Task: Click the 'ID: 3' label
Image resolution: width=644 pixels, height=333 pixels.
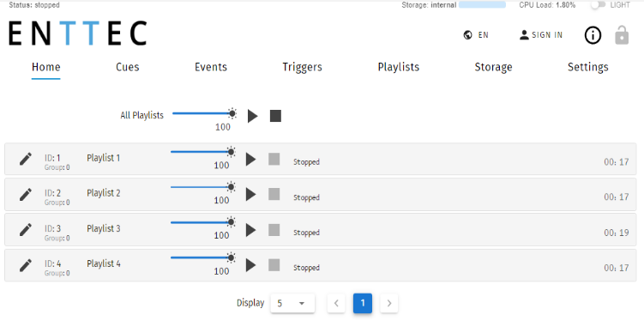Action: [52, 228]
